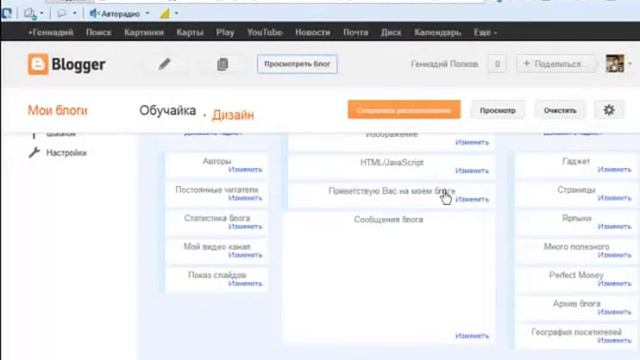Edit the География посетителей gadget
The height and width of the screenshot is (360, 640).
click(614, 340)
